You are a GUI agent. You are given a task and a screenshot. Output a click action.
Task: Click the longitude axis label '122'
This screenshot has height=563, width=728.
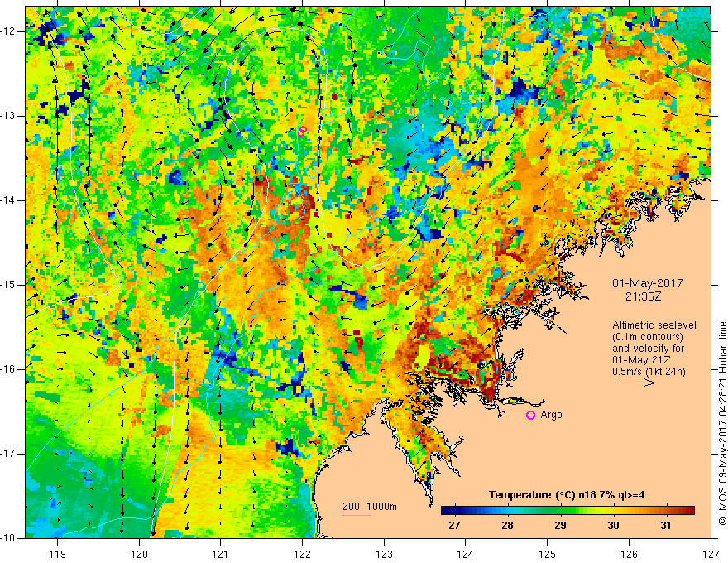click(x=302, y=554)
